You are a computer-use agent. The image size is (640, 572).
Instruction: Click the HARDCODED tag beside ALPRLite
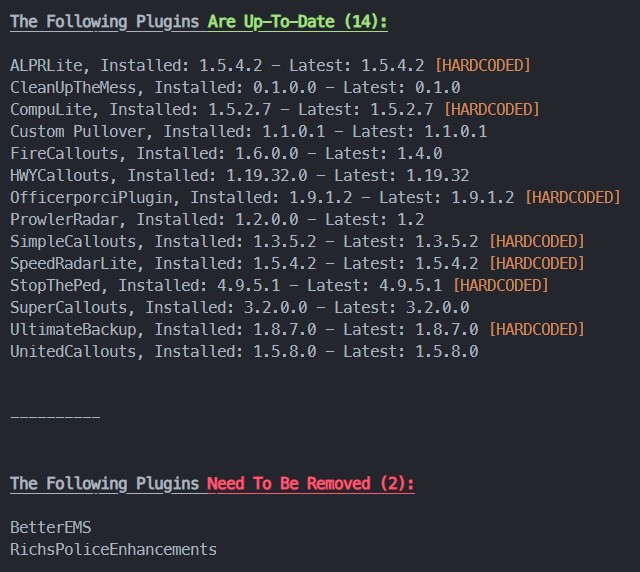point(486,65)
